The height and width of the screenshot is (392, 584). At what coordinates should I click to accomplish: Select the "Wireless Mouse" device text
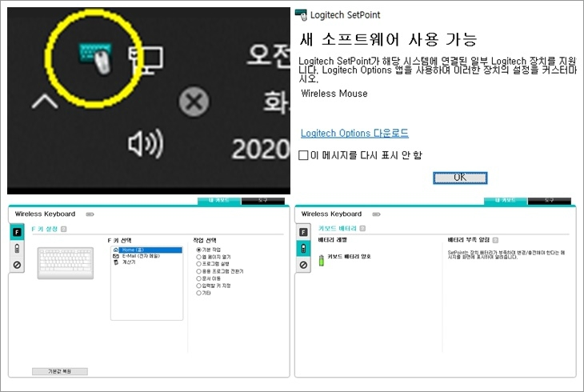pos(334,94)
